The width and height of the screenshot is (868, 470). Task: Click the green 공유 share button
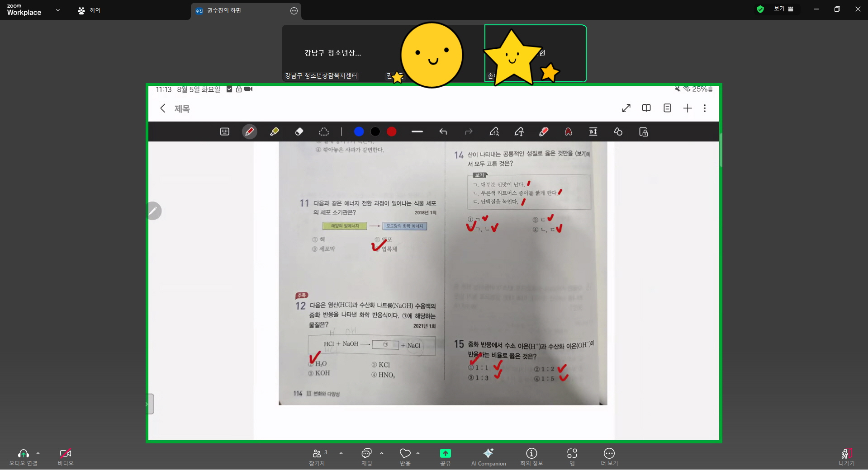pos(445,456)
